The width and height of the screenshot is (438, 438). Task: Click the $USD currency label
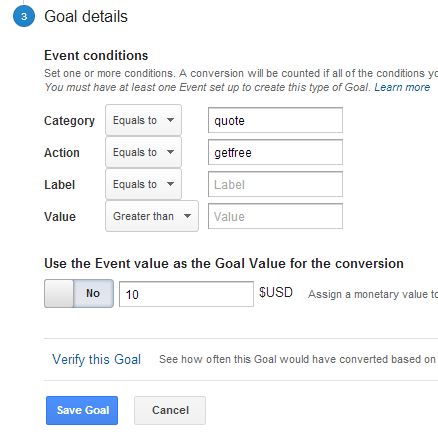pyautogui.click(x=276, y=293)
